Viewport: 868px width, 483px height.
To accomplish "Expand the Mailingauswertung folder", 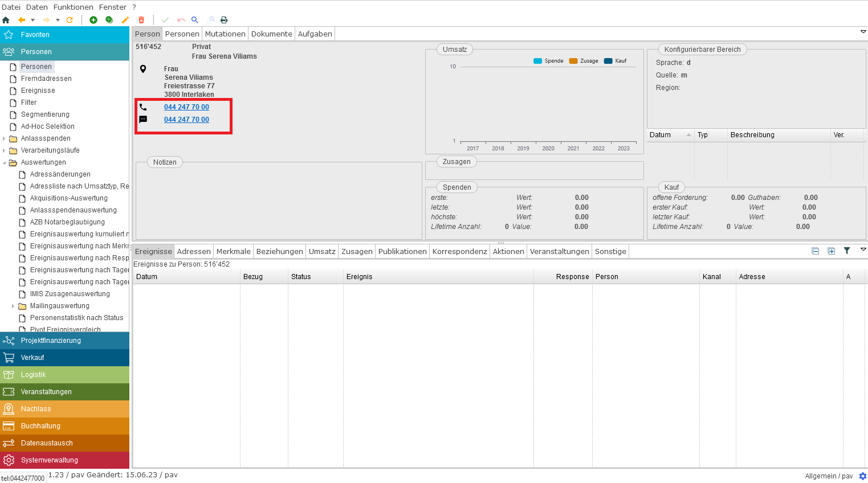I will pyautogui.click(x=13, y=306).
